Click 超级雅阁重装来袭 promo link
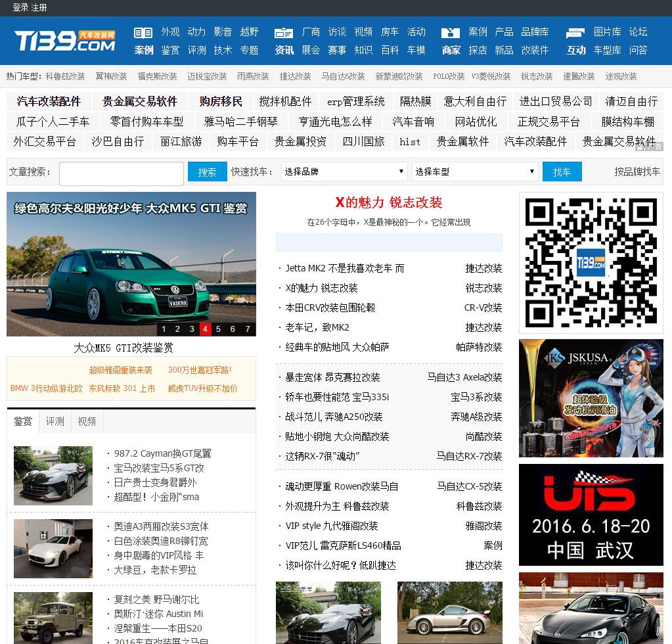The width and height of the screenshot is (672, 644). 120,370
